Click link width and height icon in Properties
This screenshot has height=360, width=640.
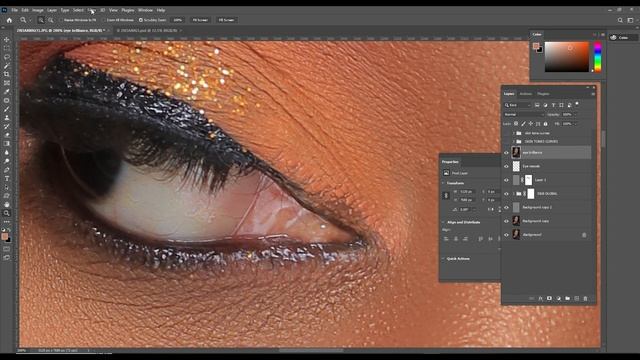click(x=446, y=196)
